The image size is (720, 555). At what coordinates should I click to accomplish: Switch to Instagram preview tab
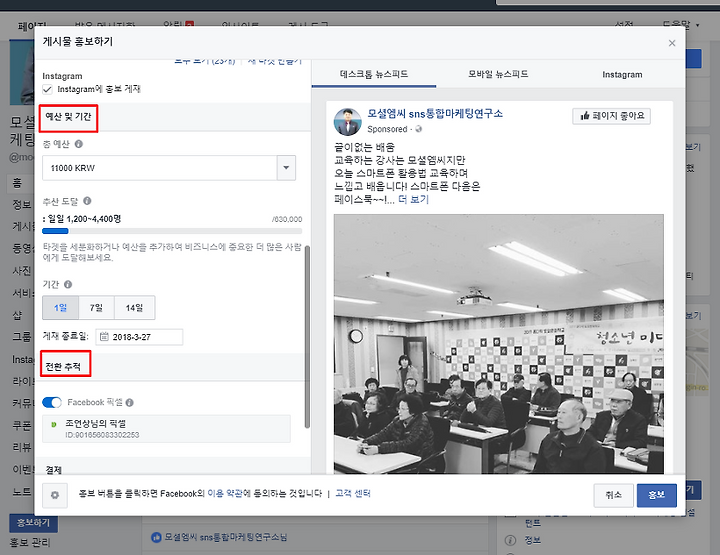point(622,74)
